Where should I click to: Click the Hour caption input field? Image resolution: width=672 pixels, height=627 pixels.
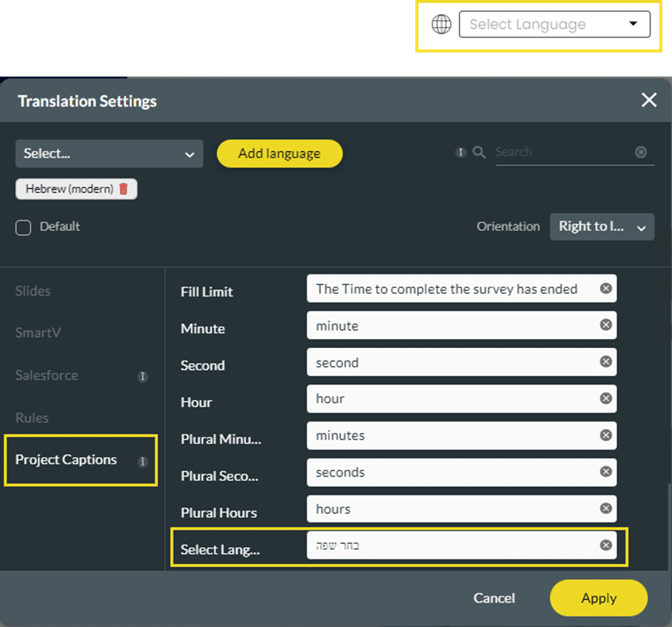click(x=454, y=399)
